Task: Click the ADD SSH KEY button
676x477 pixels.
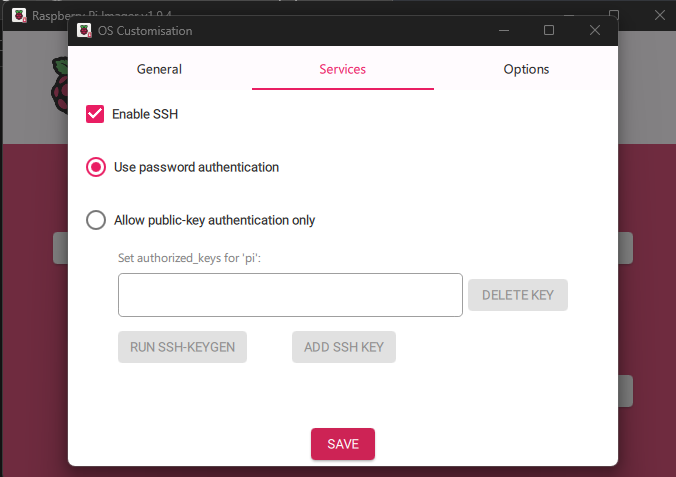Action: tap(344, 347)
